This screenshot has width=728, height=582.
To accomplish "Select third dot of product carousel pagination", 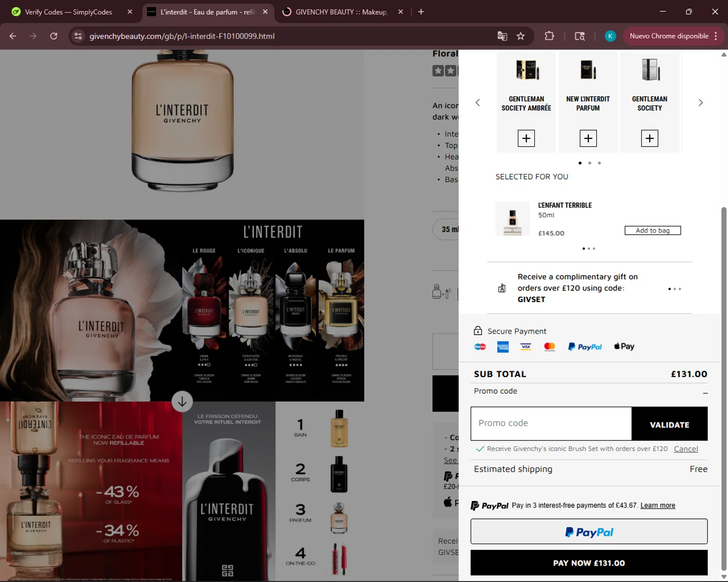I will click(599, 163).
